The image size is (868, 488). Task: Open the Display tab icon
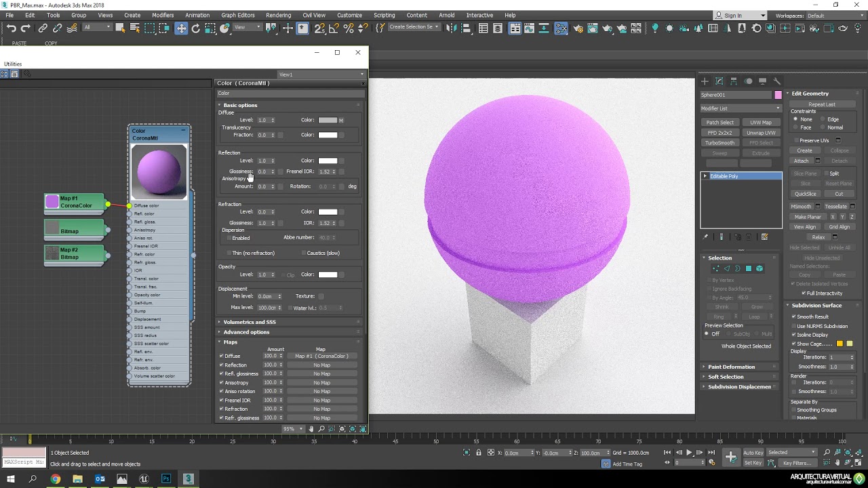[x=763, y=81]
